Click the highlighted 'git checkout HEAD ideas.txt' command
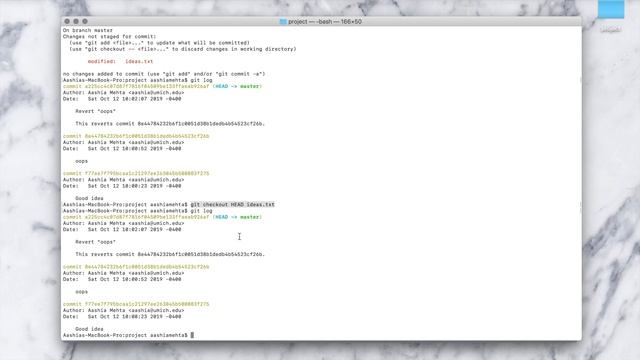 click(233, 204)
